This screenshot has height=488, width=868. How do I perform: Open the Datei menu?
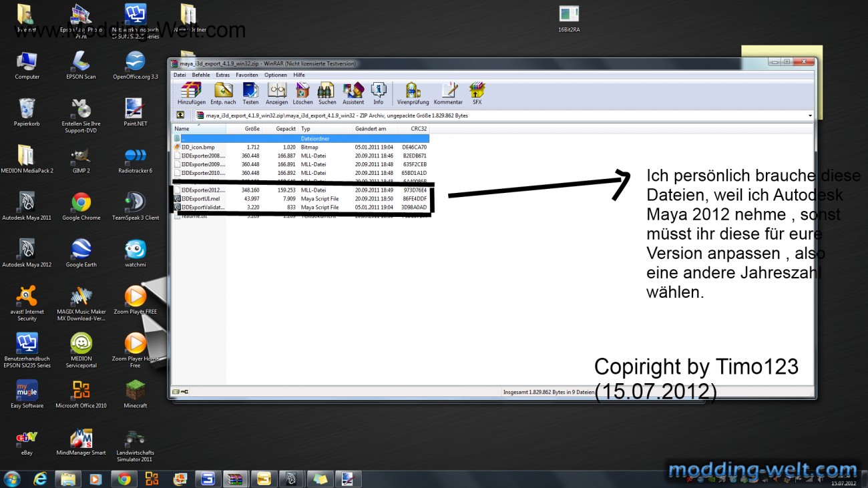pyautogui.click(x=180, y=75)
